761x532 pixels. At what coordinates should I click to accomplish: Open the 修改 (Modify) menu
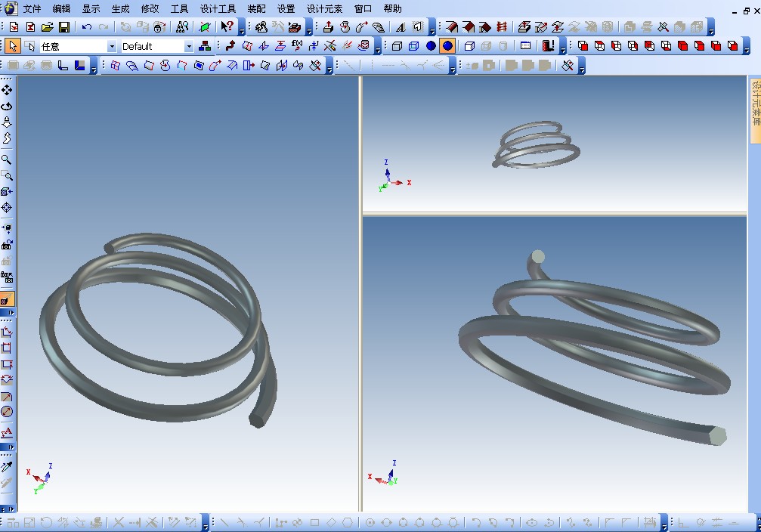coord(150,8)
